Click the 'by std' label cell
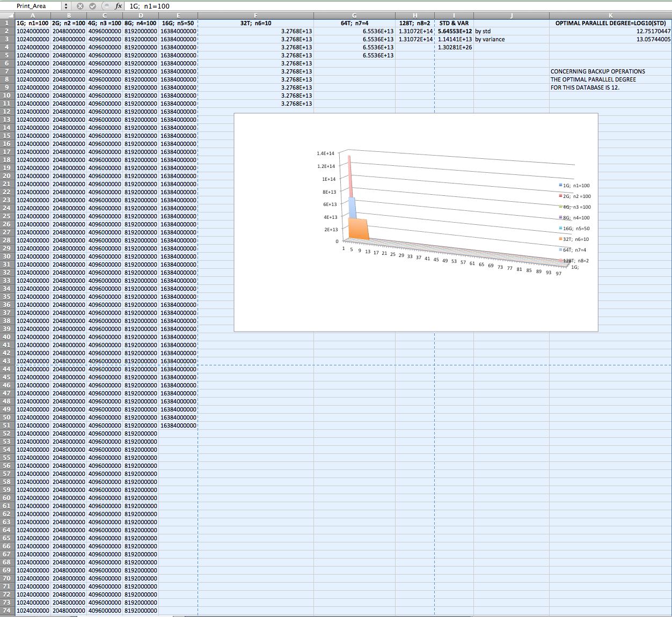The width and height of the screenshot is (672, 617). 512,31
